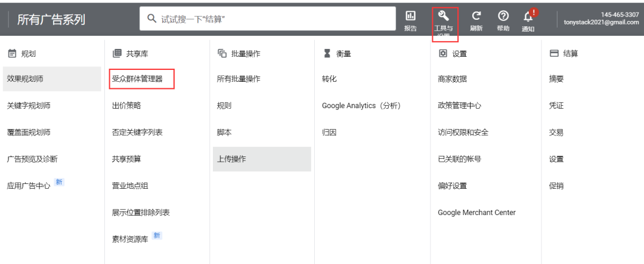Select 上传操作
The width and height of the screenshot is (644, 264).
point(262,159)
